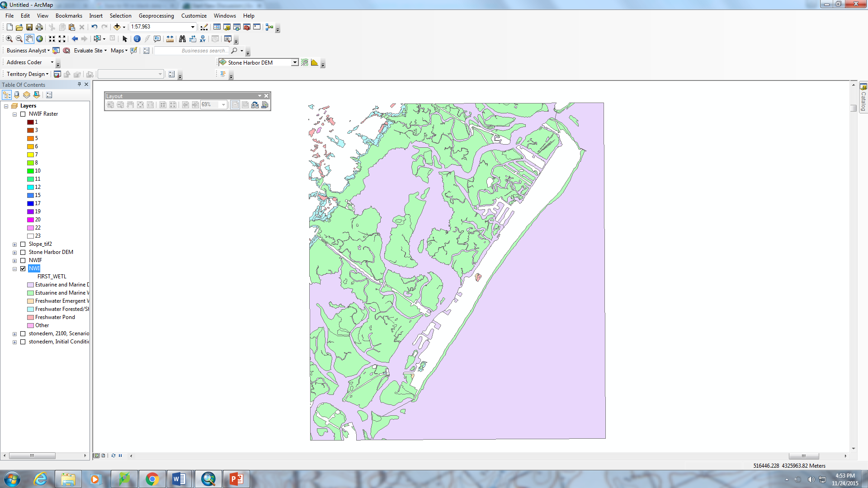This screenshot has height=488, width=868.
Task: Open the ArcToolbox window icon
Action: (x=247, y=27)
